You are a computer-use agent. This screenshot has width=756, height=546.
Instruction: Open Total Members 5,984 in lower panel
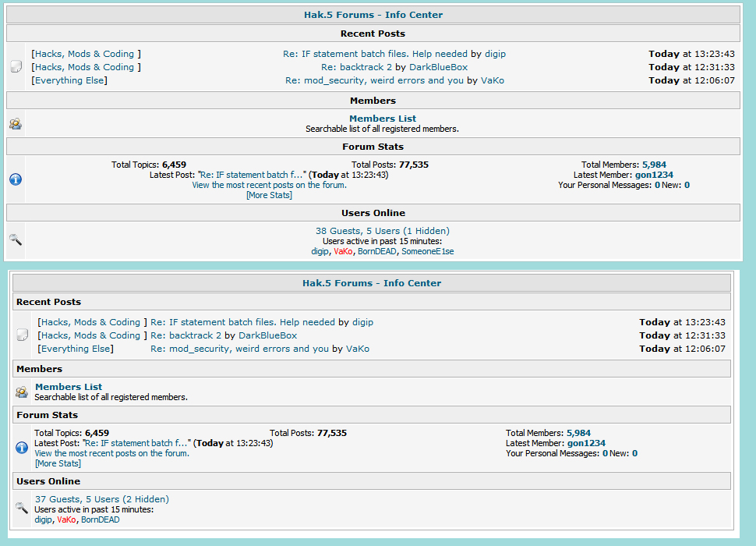tap(578, 433)
